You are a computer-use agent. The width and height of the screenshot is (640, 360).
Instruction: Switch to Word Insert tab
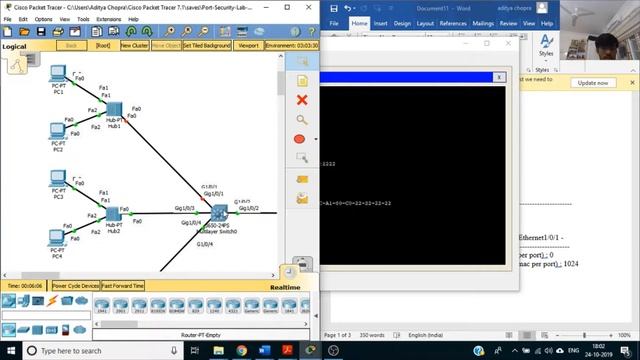(380, 24)
